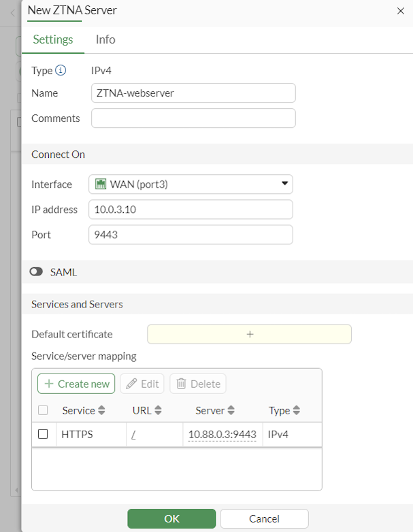413x532 pixels.
Task: Click the Server column sort icon
Action: coord(231,410)
